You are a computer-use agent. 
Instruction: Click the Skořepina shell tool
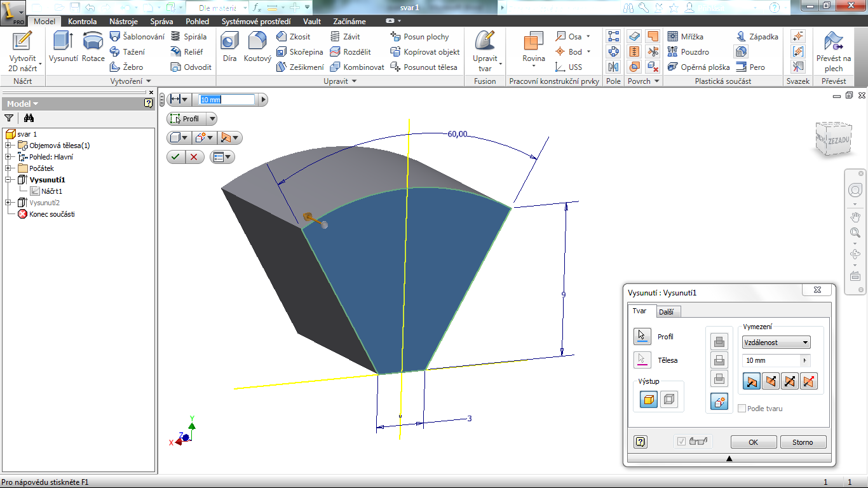[x=300, y=52]
